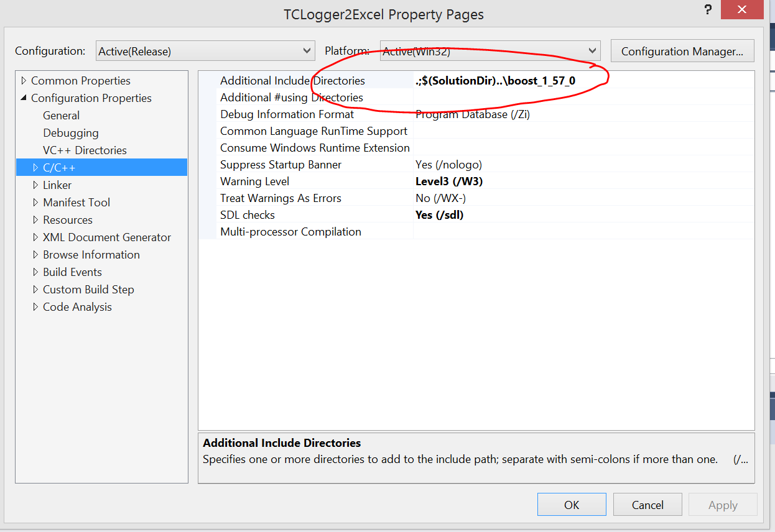Image resolution: width=775 pixels, height=532 pixels.
Task: Expand the Manifest Tool node arrow
Action: pos(35,203)
